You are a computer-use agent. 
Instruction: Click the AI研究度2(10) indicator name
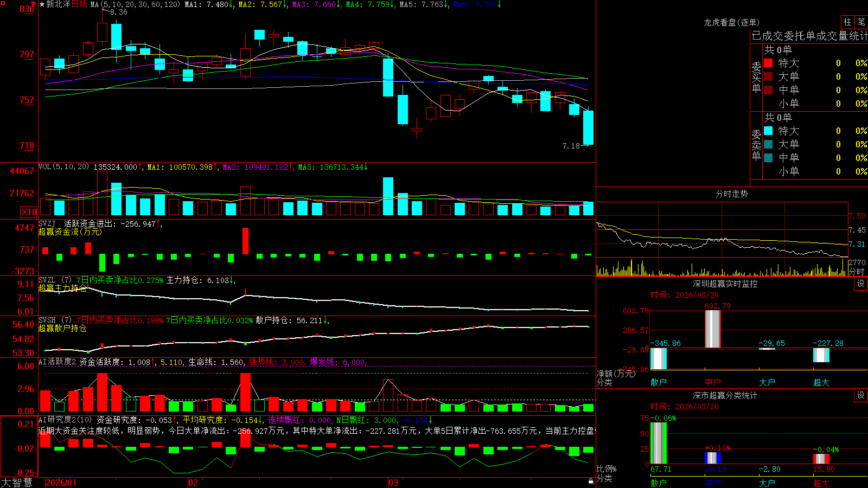[x=65, y=420]
